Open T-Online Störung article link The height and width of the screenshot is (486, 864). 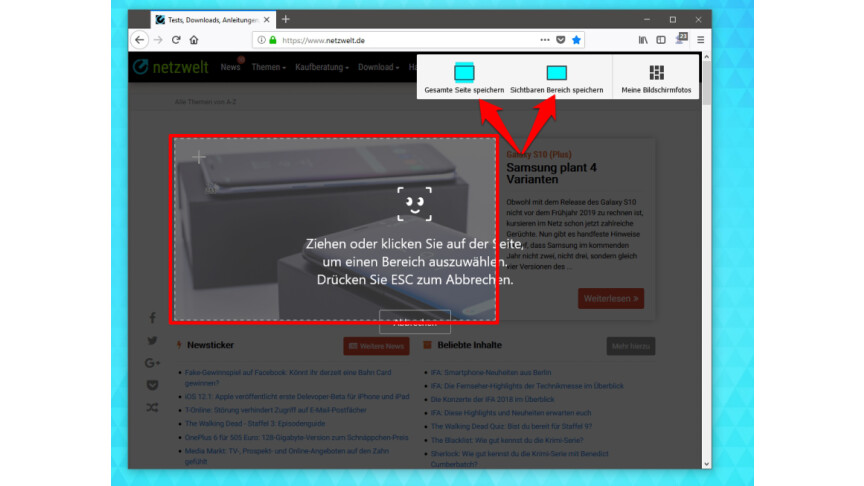(276, 410)
